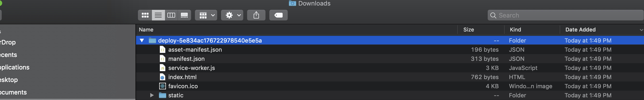Image resolution: width=644 pixels, height=100 pixels.
Task: Select the asset-manifest.json file icon
Action: coord(163,50)
